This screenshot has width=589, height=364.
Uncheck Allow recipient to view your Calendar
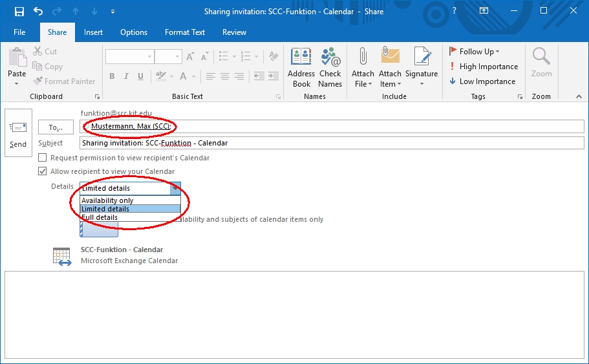coord(43,171)
